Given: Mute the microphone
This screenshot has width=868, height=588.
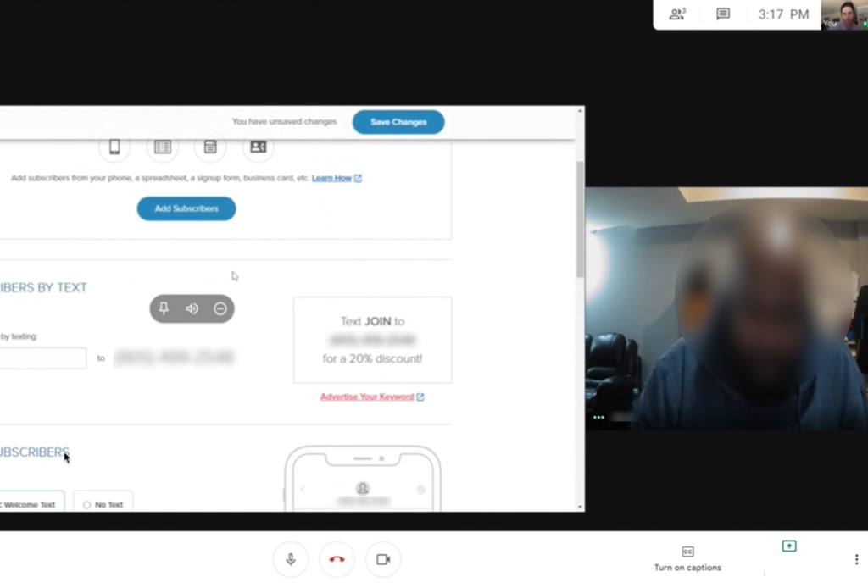Looking at the screenshot, I should [291, 559].
